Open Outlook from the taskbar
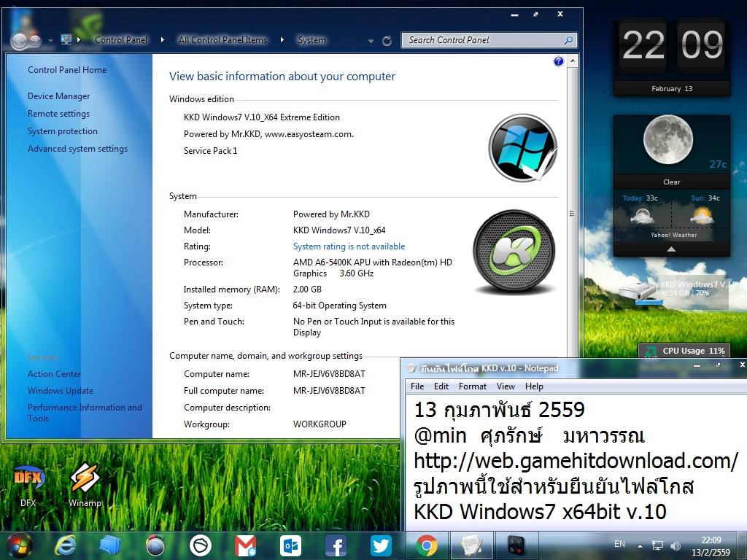The height and width of the screenshot is (560, 747). [x=290, y=545]
